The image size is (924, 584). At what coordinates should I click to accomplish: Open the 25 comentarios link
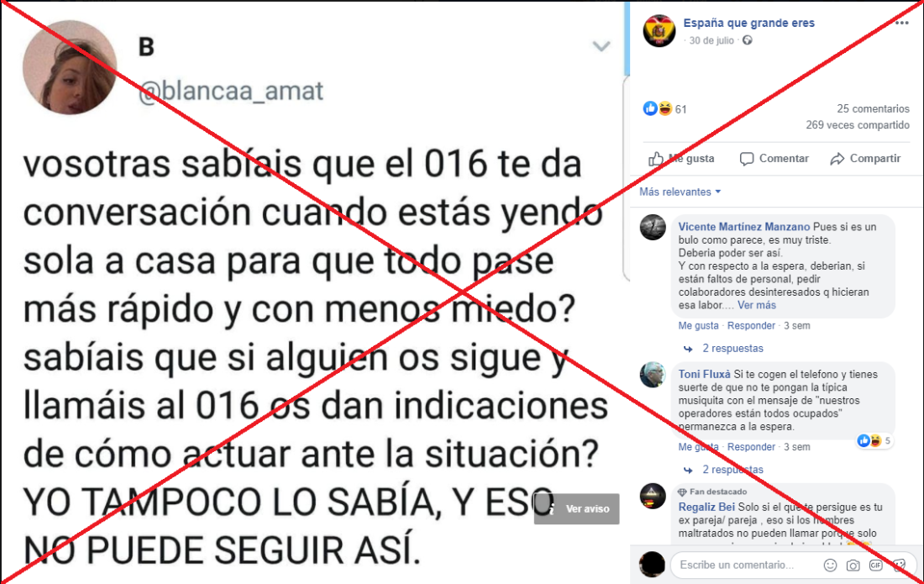coord(873,108)
